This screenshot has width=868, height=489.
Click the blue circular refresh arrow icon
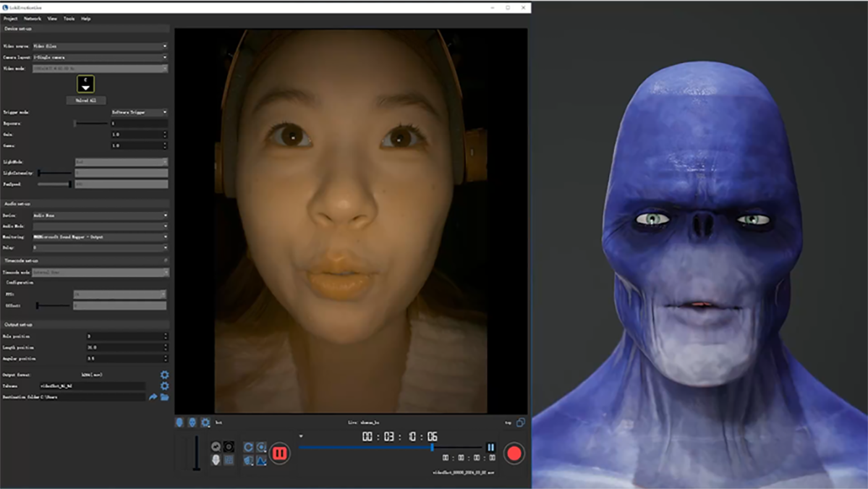pyautogui.click(x=249, y=447)
